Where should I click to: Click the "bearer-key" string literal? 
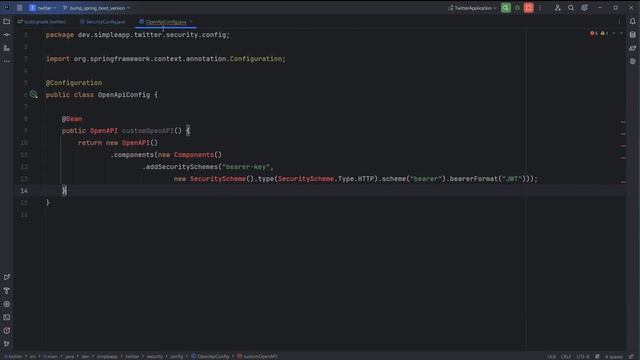(x=246, y=167)
